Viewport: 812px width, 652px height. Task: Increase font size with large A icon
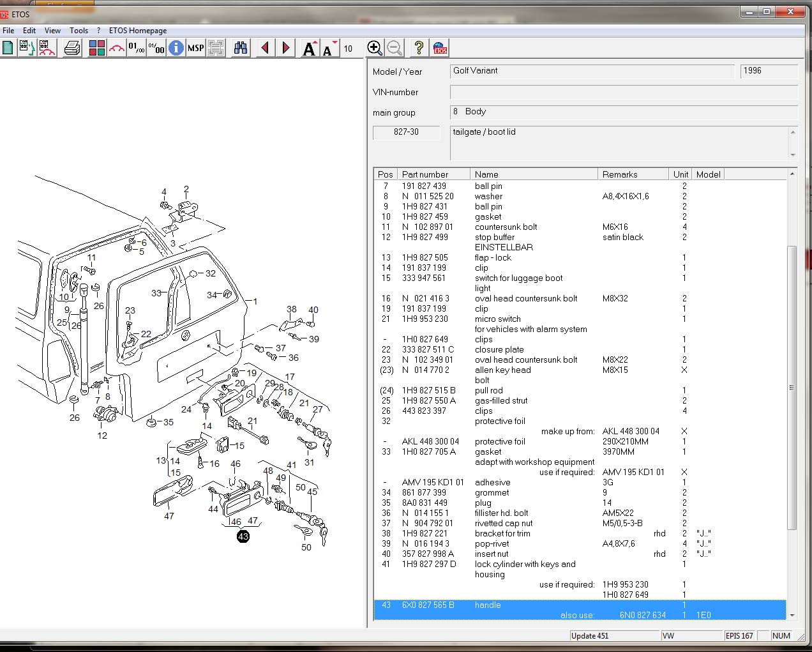[310, 49]
